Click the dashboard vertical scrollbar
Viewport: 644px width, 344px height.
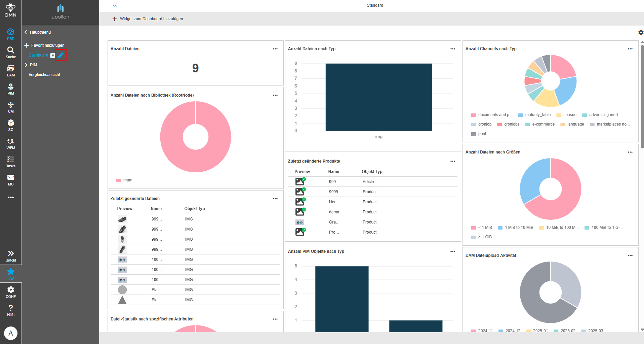click(x=642, y=97)
